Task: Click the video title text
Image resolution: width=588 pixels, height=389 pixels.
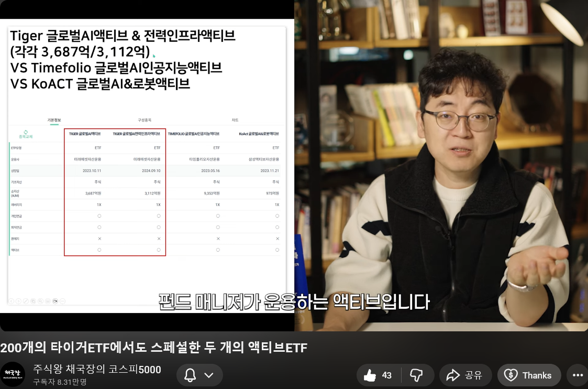Action: [x=153, y=348]
